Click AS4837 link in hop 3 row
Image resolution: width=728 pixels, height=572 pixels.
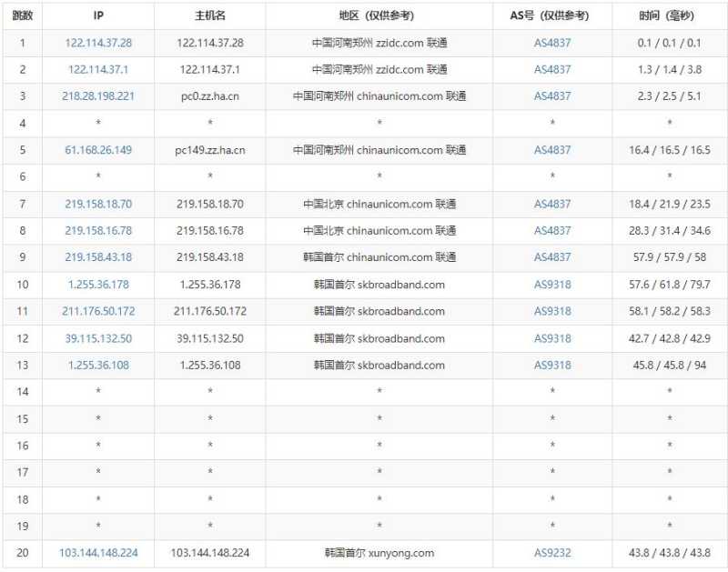click(x=552, y=96)
